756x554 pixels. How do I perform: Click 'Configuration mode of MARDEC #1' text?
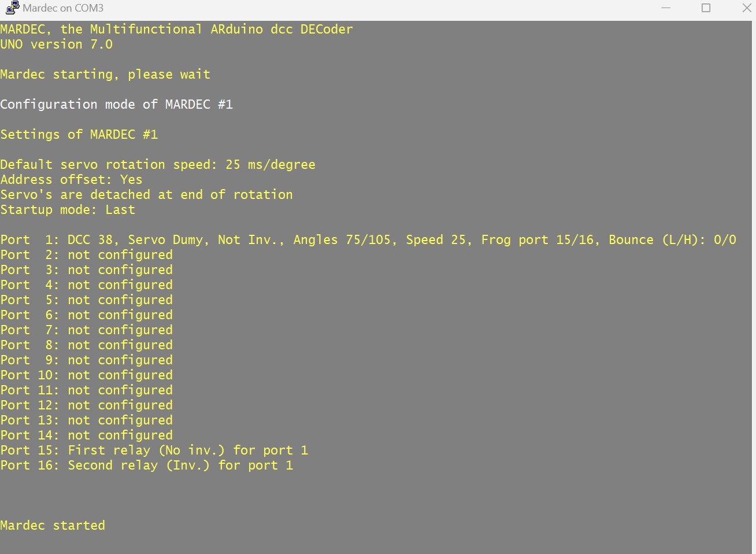coord(116,105)
